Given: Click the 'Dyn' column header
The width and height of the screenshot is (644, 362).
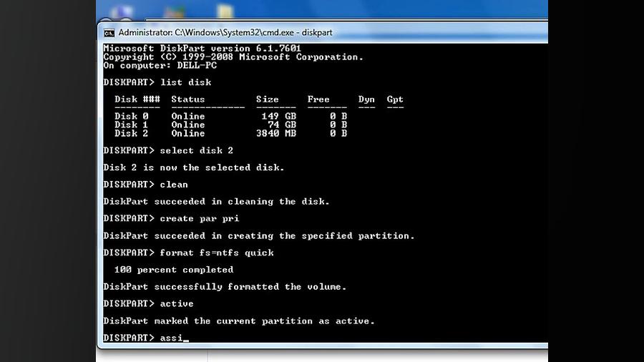Looking at the screenshot, I should tap(366, 99).
